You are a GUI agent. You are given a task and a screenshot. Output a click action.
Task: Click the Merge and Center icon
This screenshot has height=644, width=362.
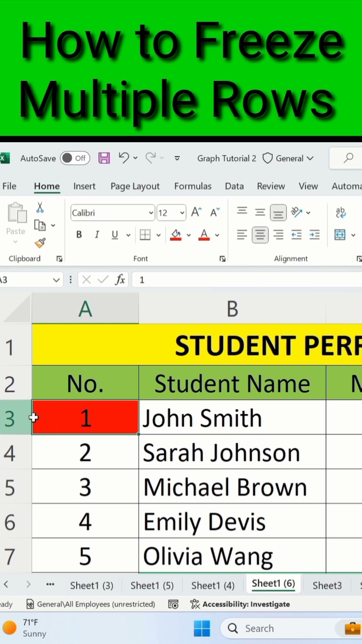pyautogui.click(x=340, y=235)
